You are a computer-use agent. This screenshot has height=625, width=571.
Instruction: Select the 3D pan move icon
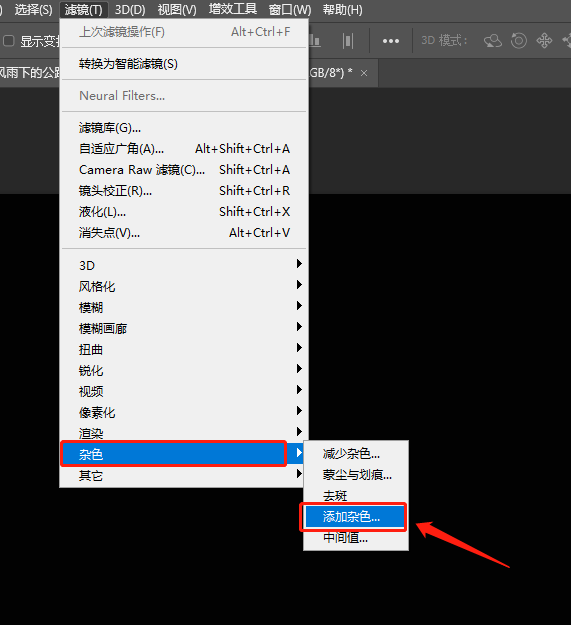544,40
